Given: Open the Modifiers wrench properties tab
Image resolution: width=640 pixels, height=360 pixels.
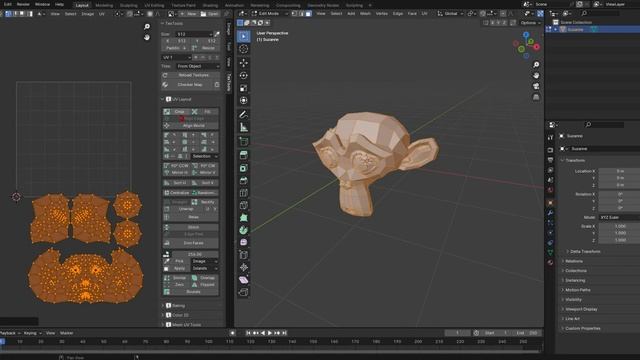Looking at the screenshot, I should coord(551,213).
